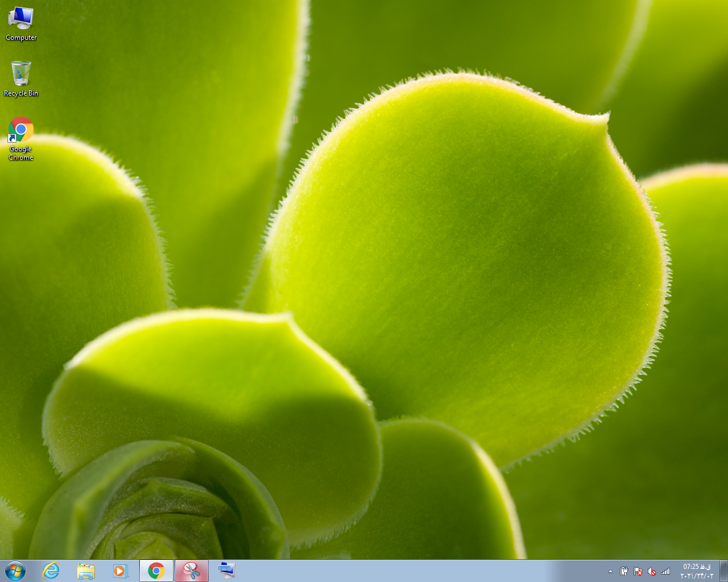
Task: Open the Windows Start menu orb
Action: pyautogui.click(x=15, y=571)
